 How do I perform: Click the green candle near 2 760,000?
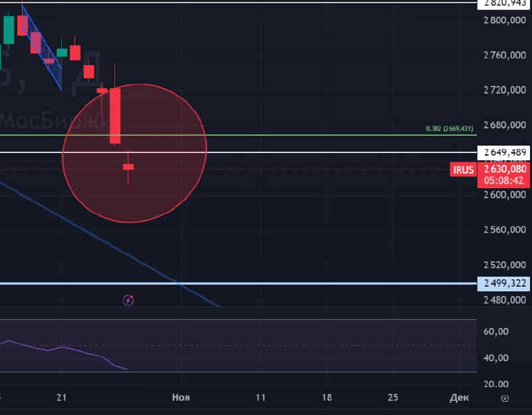(62, 53)
